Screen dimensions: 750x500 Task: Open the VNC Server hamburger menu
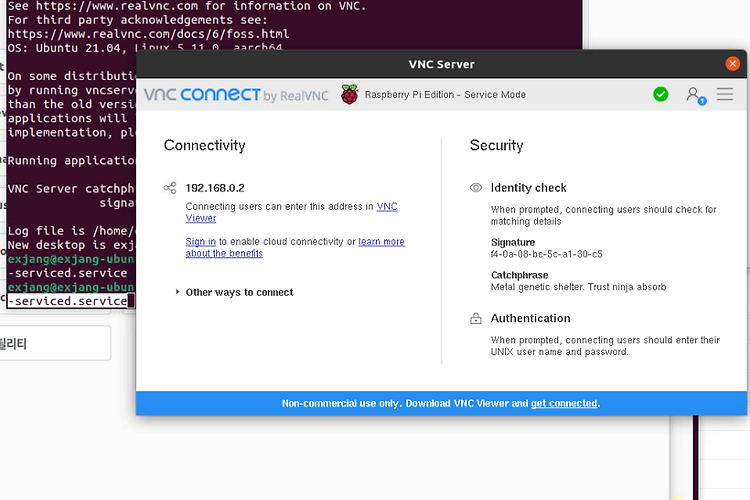pos(725,94)
